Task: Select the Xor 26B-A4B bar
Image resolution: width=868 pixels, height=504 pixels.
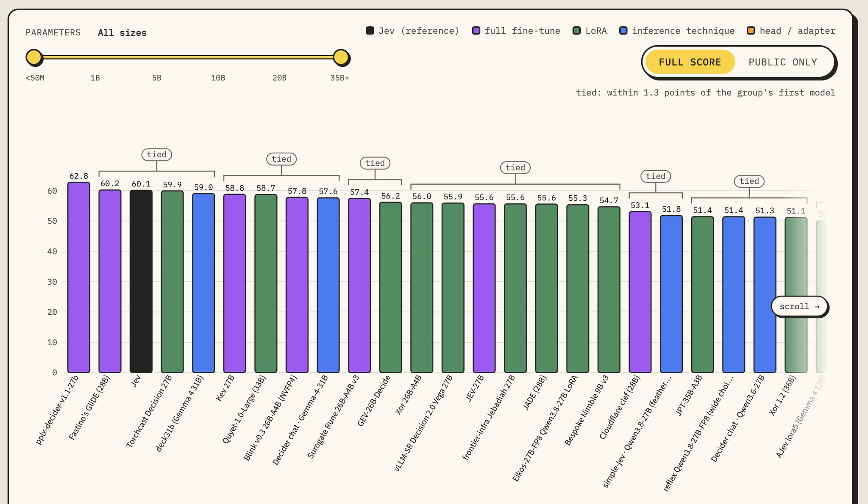Action: [x=422, y=288]
